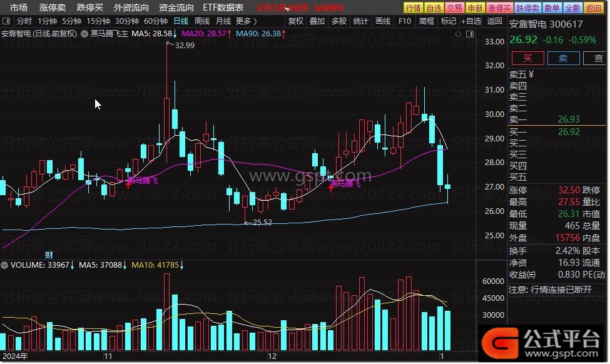Click the MA20: 28.57 indicator label
610x364 pixels.
[x=204, y=34]
